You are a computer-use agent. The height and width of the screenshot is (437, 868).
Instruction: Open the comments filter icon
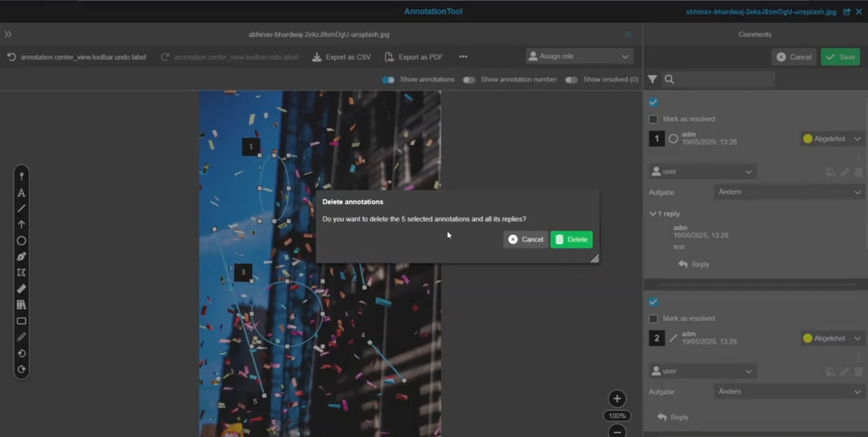tap(652, 79)
